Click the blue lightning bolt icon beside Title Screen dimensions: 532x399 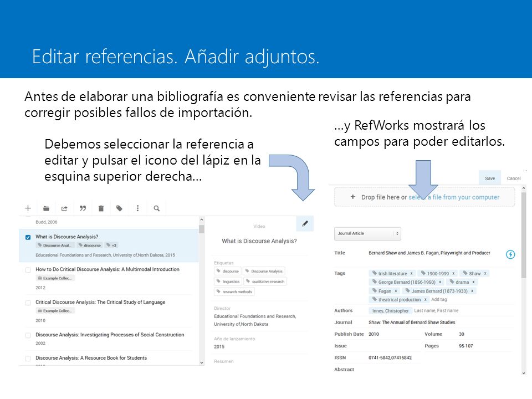(510, 254)
